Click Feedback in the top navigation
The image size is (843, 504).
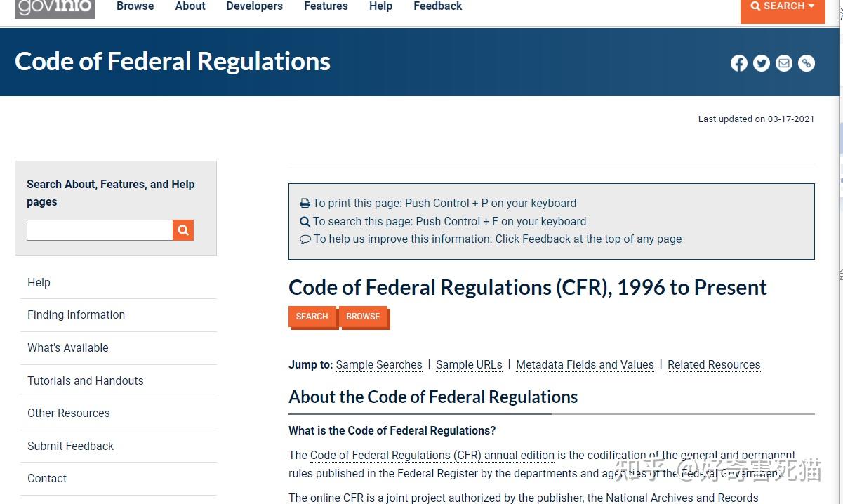437,6
